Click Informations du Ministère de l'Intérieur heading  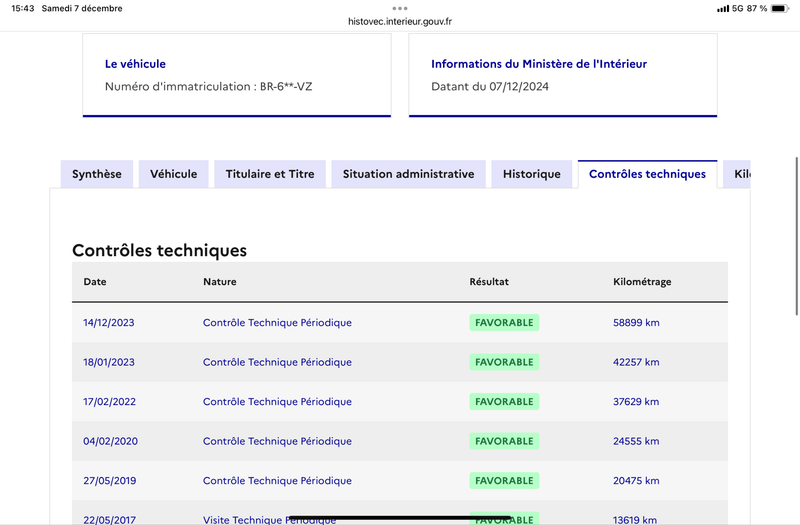(x=539, y=64)
